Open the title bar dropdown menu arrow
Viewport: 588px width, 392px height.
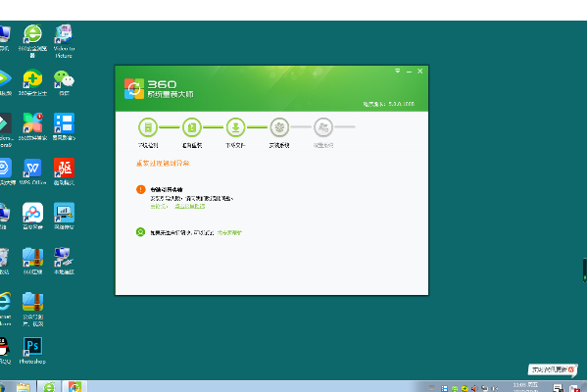tap(399, 72)
